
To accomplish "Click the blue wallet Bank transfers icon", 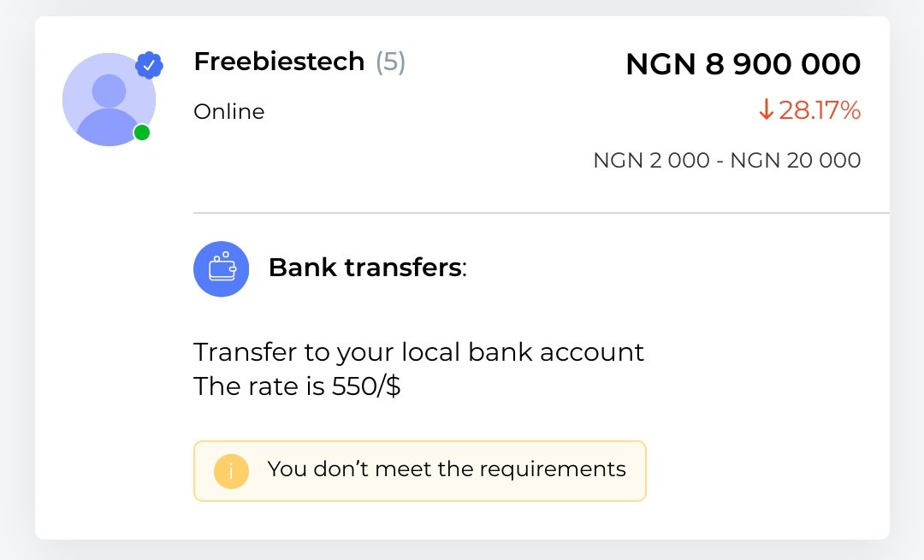I will [x=221, y=268].
